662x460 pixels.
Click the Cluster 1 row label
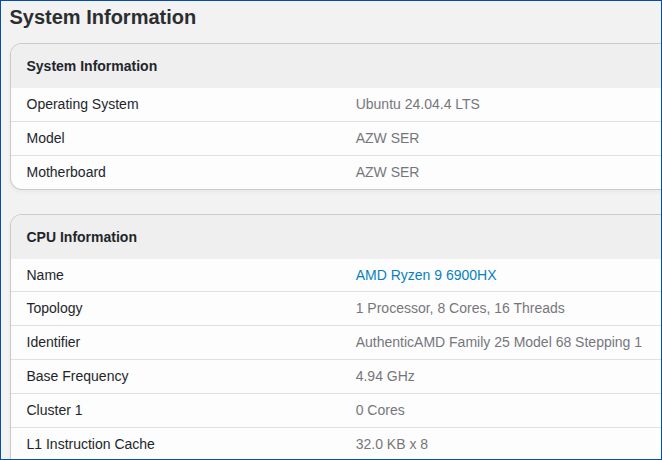pos(55,410)
